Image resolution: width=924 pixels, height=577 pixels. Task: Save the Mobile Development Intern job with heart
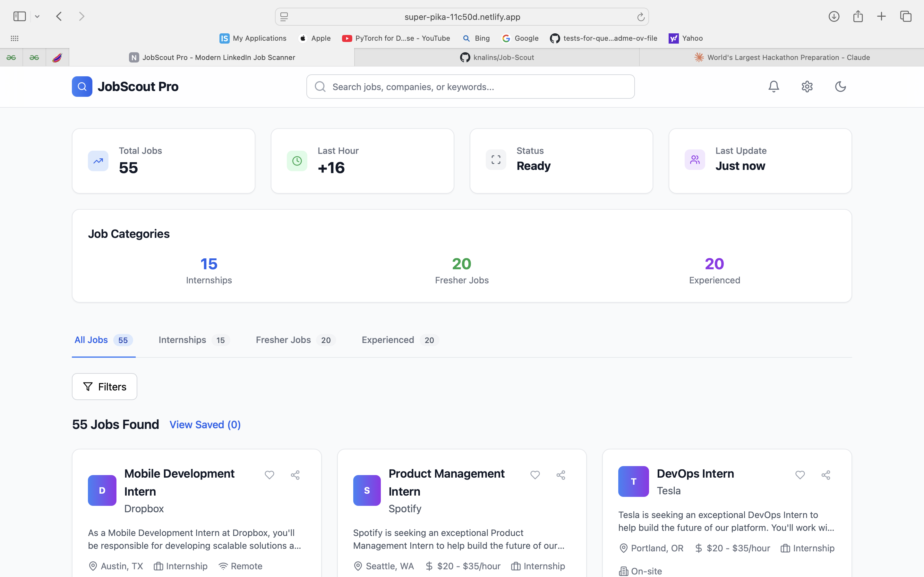(269, 475)
